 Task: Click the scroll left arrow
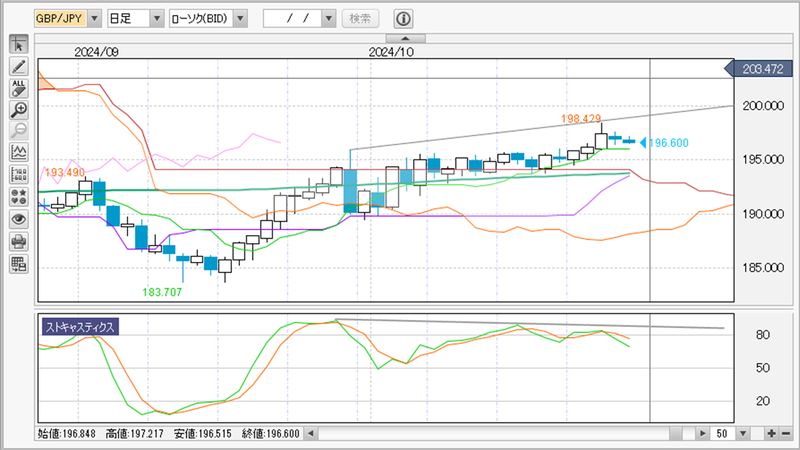tap(311, 434)
